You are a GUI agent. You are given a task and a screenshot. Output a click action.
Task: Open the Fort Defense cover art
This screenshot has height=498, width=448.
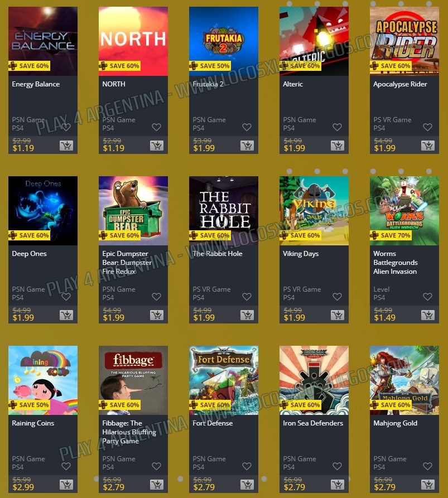click(224, 380)
